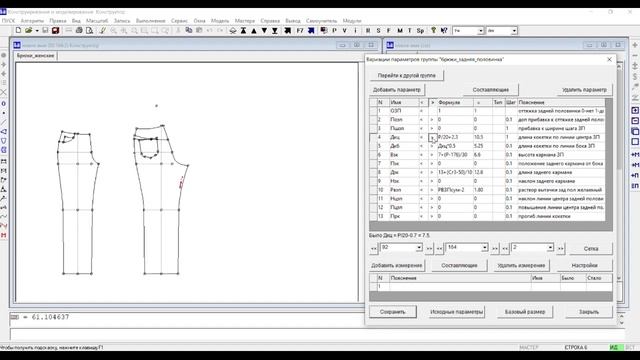Click the Print icon in toolbar

(79, 31)
